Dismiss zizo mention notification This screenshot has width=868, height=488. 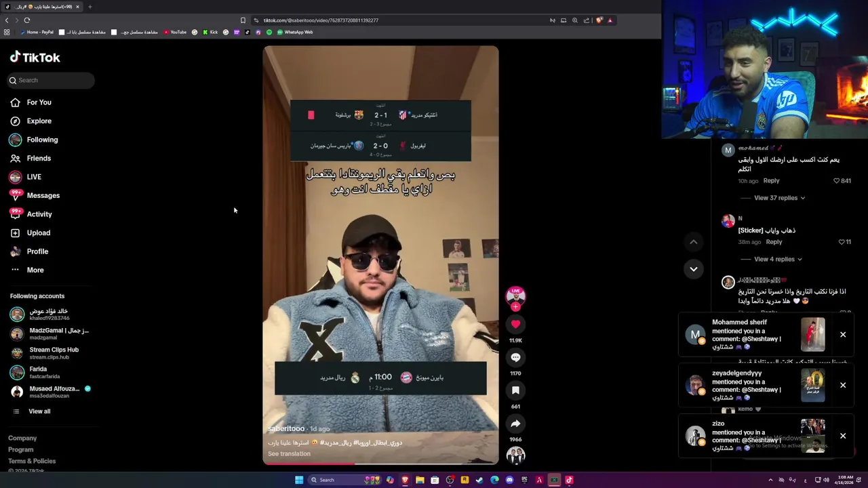point(843,436)
